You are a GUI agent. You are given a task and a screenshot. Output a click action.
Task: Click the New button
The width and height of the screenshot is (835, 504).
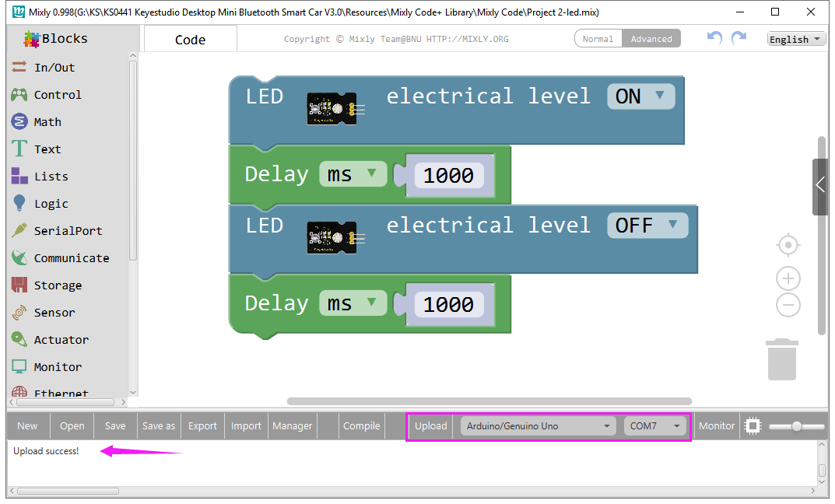(28, 425)
